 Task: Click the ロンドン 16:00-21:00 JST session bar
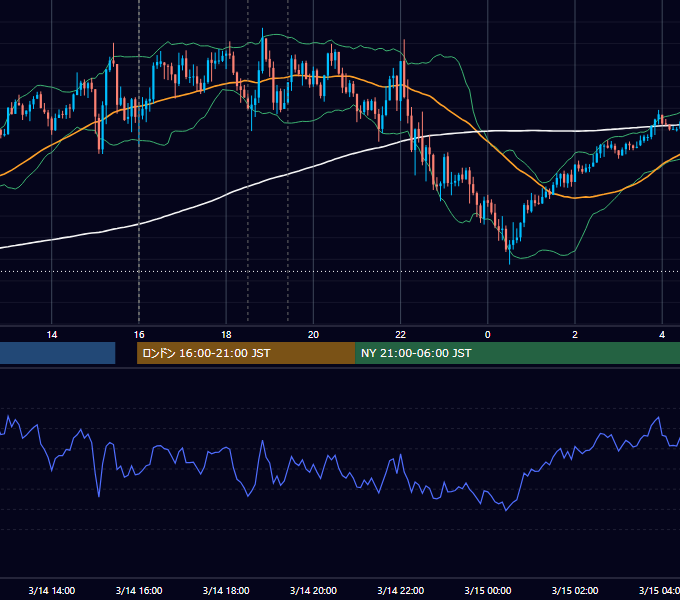coord(246,353)
